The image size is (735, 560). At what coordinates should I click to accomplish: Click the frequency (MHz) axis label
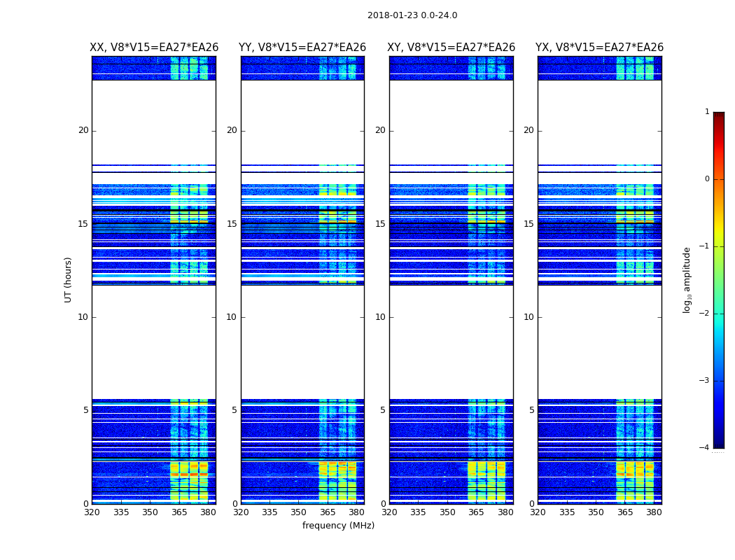(x=338, y=525)
